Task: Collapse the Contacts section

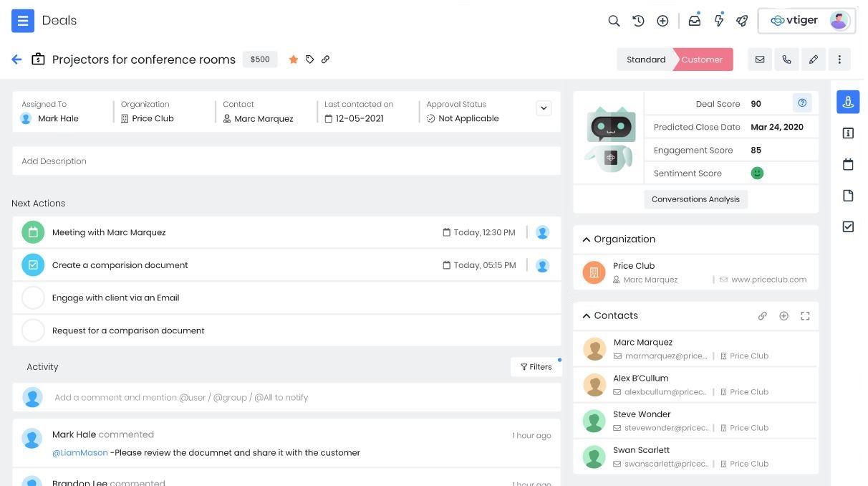Action: (x=586, y=315)
